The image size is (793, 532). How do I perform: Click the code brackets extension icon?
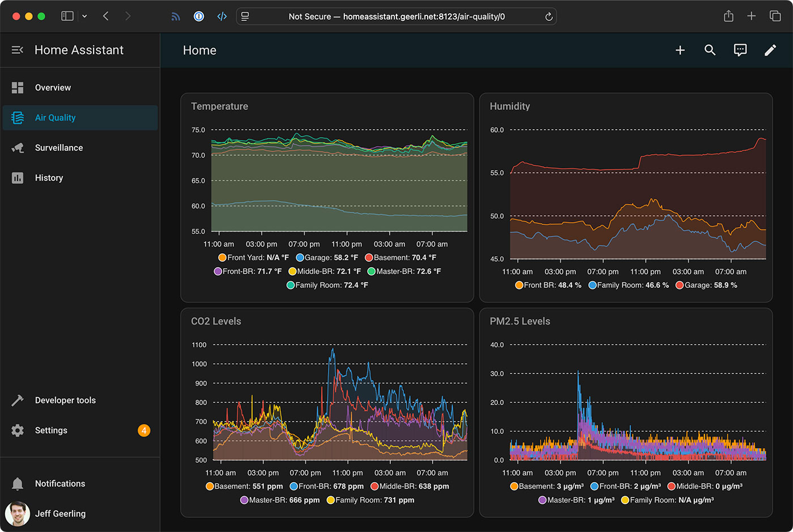tap(222, 16)
